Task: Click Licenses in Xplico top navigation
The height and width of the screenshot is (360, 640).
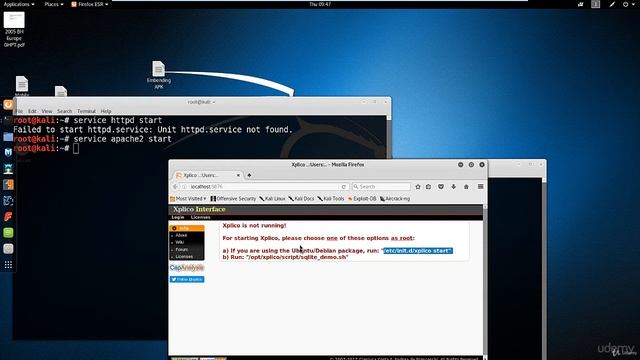Action: (x=200, y=217)
